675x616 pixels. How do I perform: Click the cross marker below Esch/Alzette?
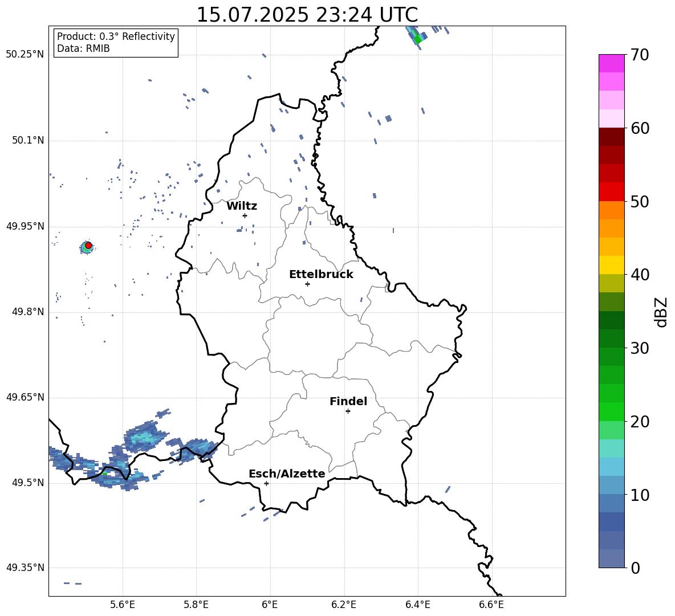[x=266, y=483]
